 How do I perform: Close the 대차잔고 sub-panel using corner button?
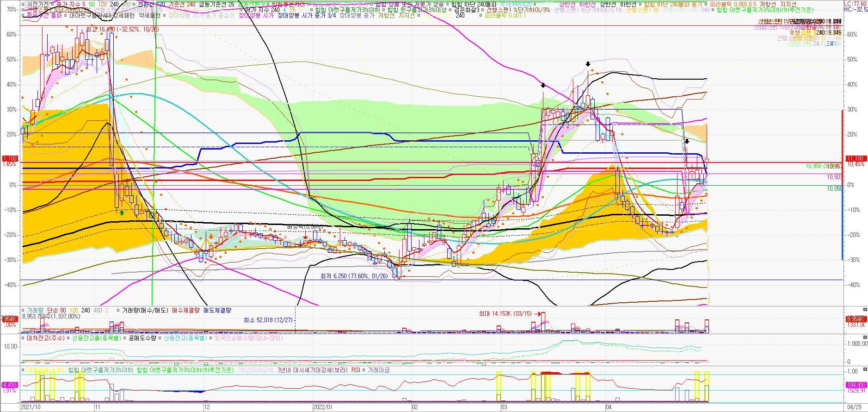865,338
